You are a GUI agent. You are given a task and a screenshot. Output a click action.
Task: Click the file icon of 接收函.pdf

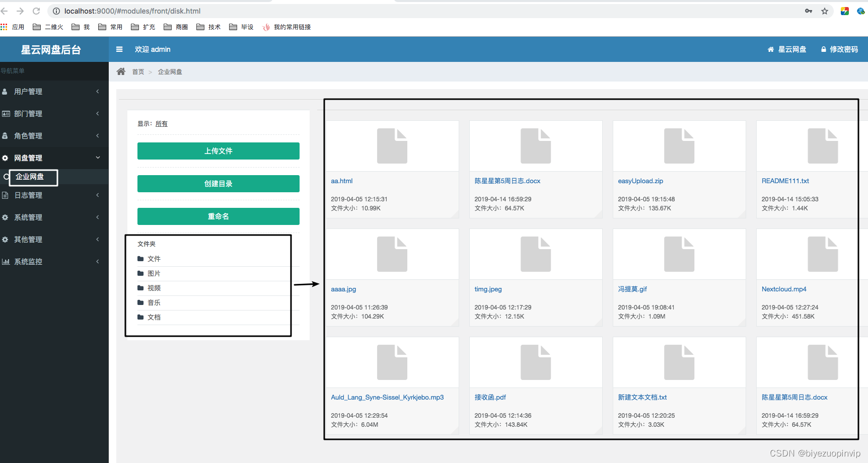point(536,362)
